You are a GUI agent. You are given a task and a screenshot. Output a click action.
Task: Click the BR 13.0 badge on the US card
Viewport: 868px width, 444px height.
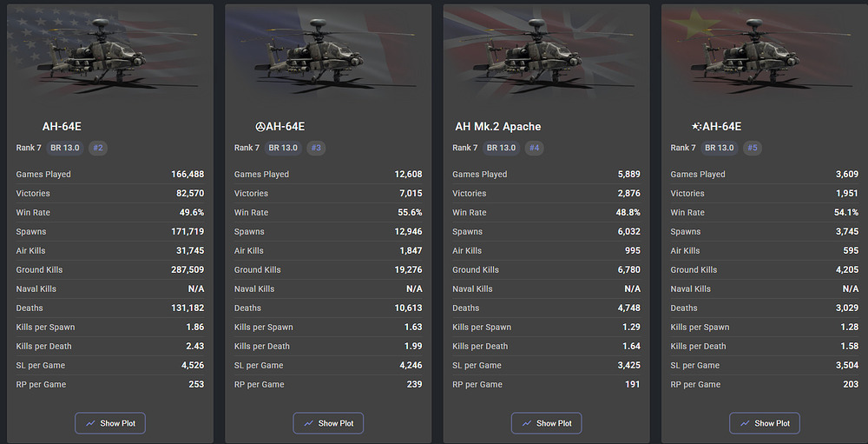[64, 148]
